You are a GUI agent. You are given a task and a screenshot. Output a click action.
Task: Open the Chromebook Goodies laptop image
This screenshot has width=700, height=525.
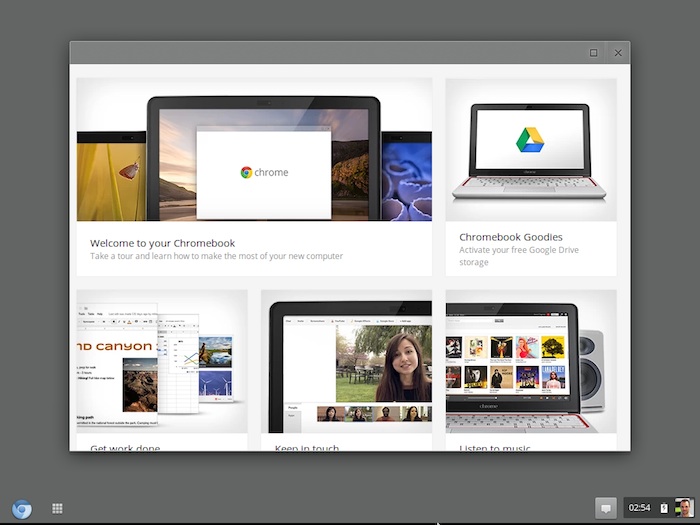[x=531, y=150]
